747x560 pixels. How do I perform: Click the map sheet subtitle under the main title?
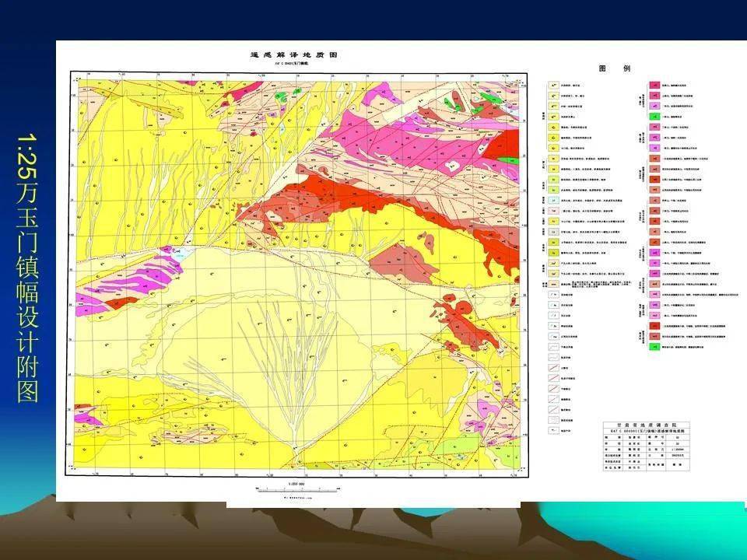tap(293, 63)
